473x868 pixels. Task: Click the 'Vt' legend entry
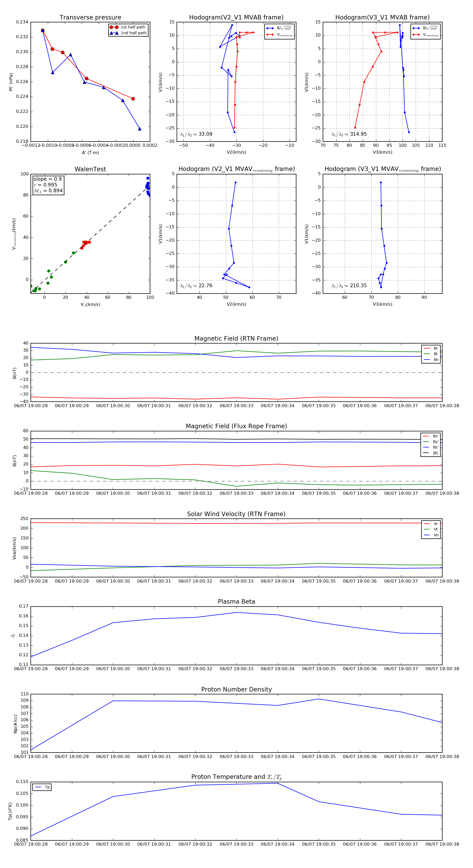click(x=431, y=529)
